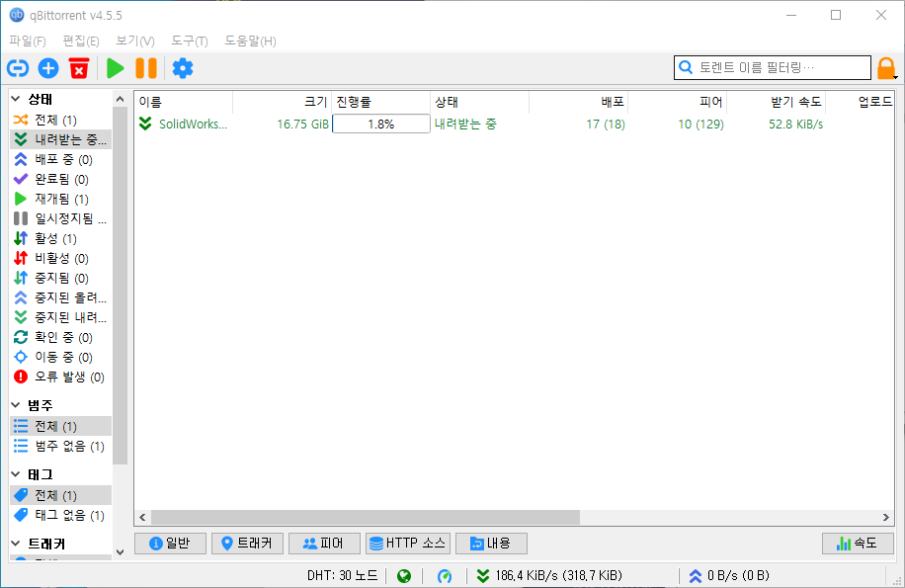The image size is (905, 588).
Task: Select the 비활성 (0) filter
Action: 60,258
